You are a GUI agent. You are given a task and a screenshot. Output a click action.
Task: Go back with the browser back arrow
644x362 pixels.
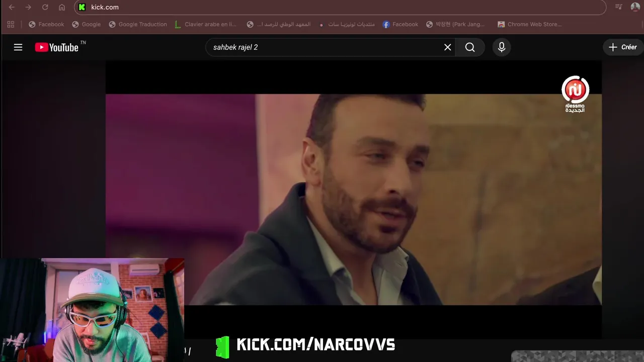tap(12, 7)
